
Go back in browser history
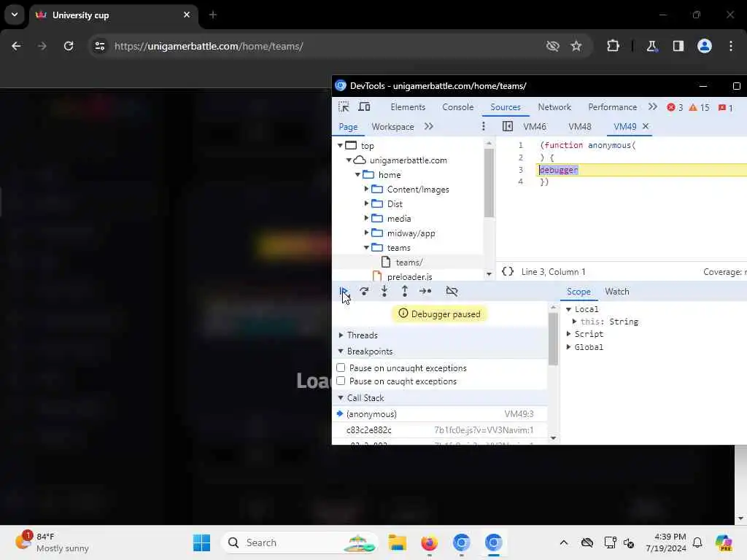coord(16,46)
